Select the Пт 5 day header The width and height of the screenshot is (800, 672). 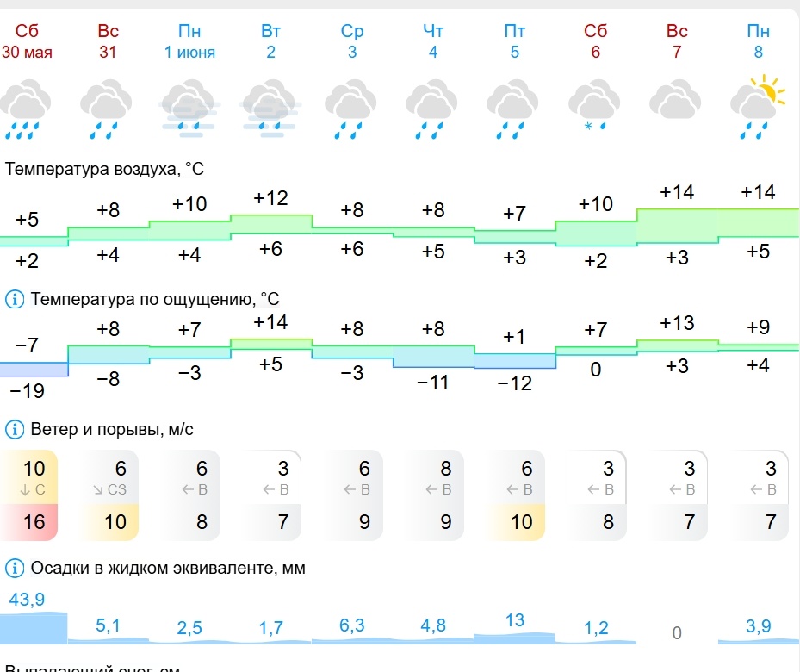(x=514, y=41)
